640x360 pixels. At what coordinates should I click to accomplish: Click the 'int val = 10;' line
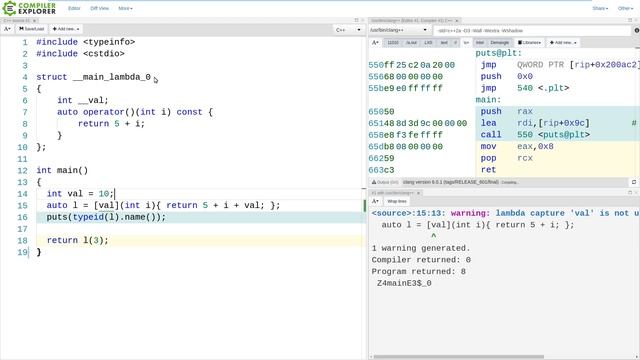pyautogui.click(x=80, y=194)
